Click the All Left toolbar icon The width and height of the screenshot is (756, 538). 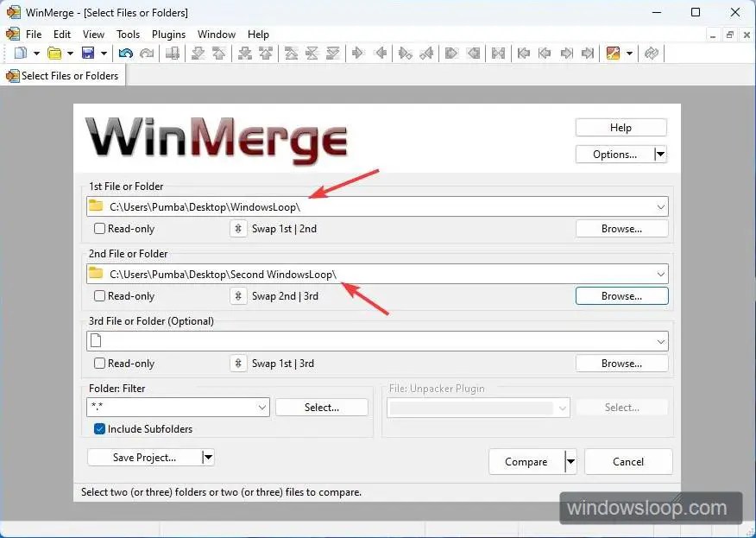coord(474,53)
